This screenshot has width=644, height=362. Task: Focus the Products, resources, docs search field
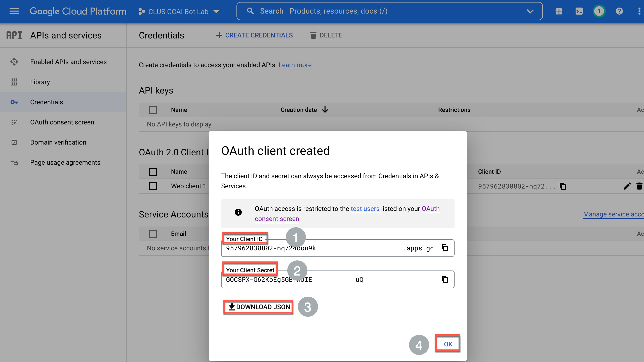(389, 11)
